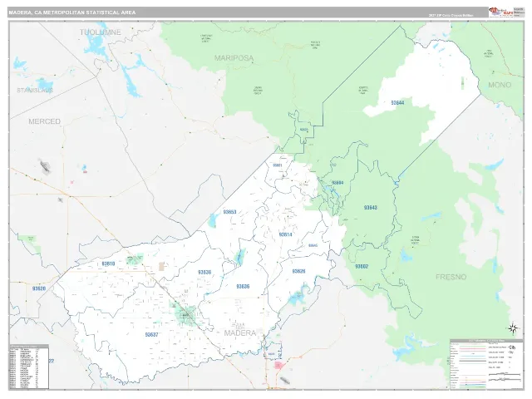Viewport: 532px width, 399px height.
Task: Click the TUOLUMNE county label
Action: tap(101, 32)
